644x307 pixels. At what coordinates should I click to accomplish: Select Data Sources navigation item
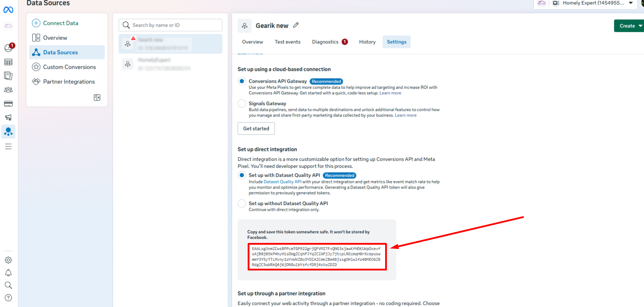(x=67, y=52)
